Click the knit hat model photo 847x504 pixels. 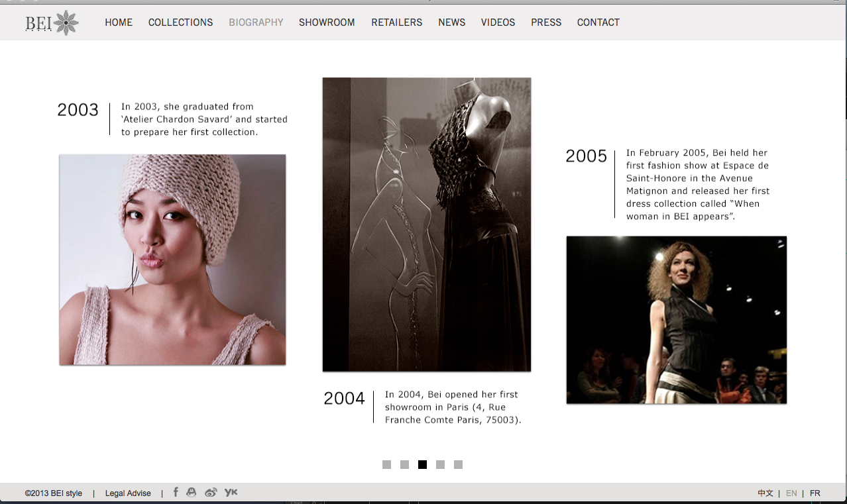[172, 260]
